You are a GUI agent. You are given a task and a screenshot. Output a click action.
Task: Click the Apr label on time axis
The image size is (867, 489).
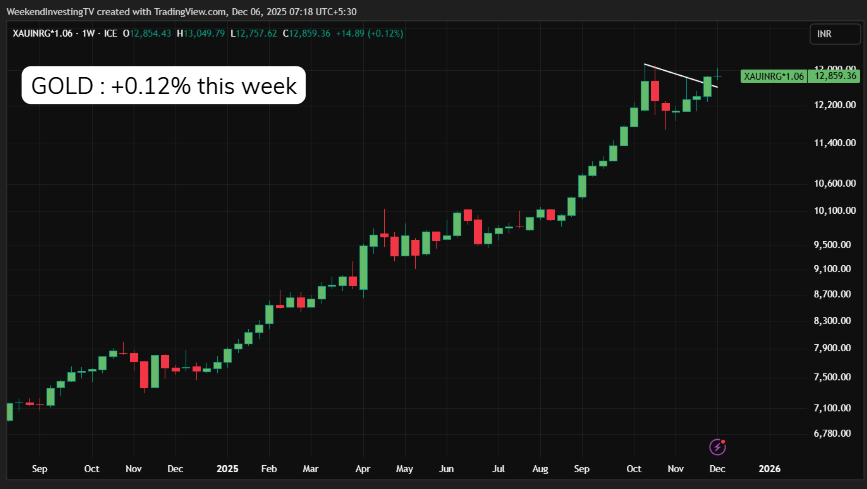click(x=362, y=468)
